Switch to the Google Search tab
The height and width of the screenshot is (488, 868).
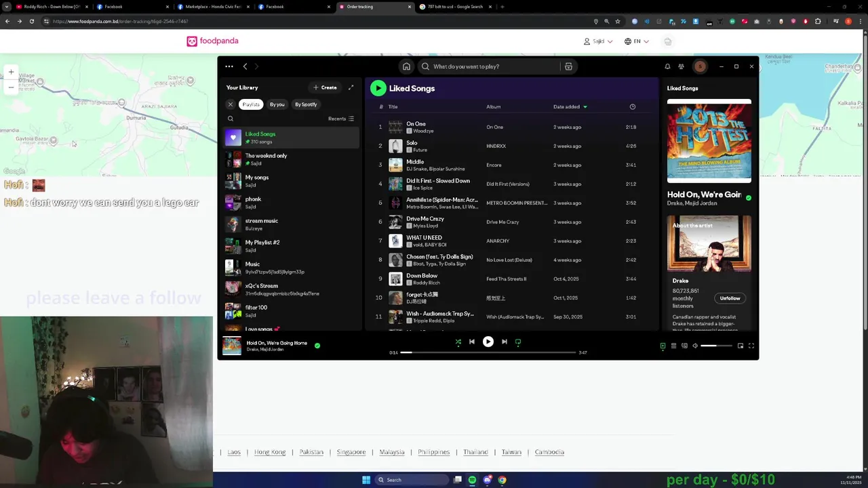[454, 7]
